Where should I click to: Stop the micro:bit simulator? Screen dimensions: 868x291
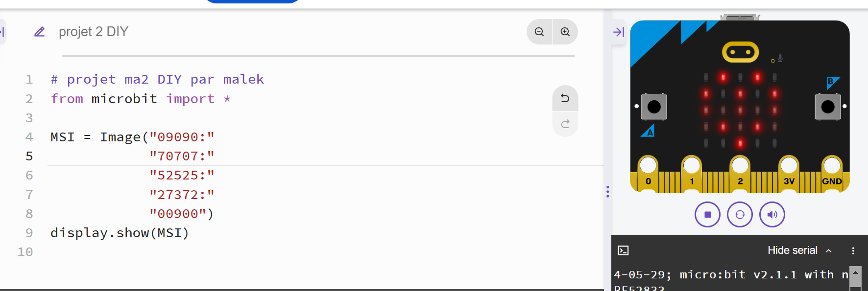point(707,215)
